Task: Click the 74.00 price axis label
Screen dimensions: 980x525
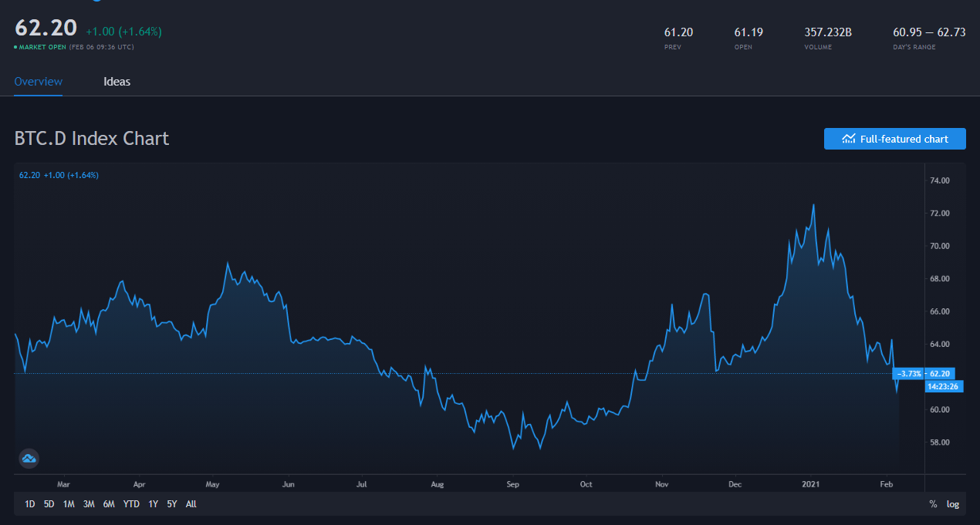Action: click(x=940, y=180)
